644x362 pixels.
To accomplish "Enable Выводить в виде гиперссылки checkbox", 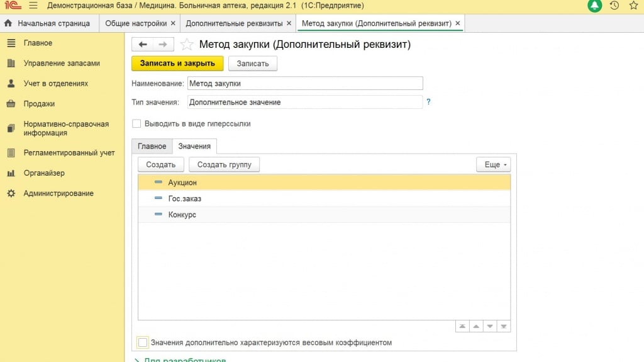I will (136, 124).
